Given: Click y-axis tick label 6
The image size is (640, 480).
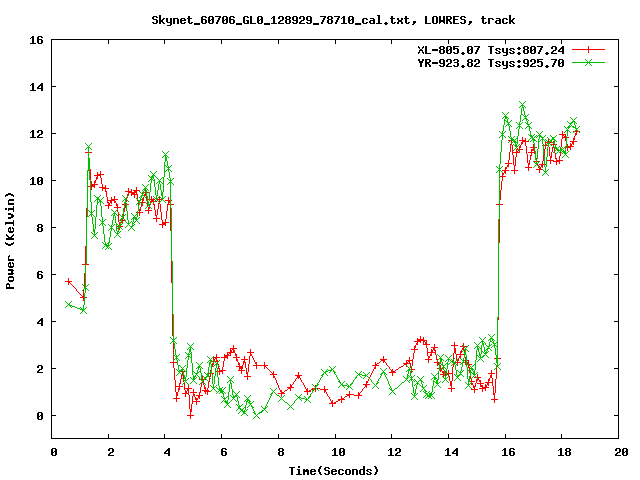Looking at the screenshot, I should 40,275.
